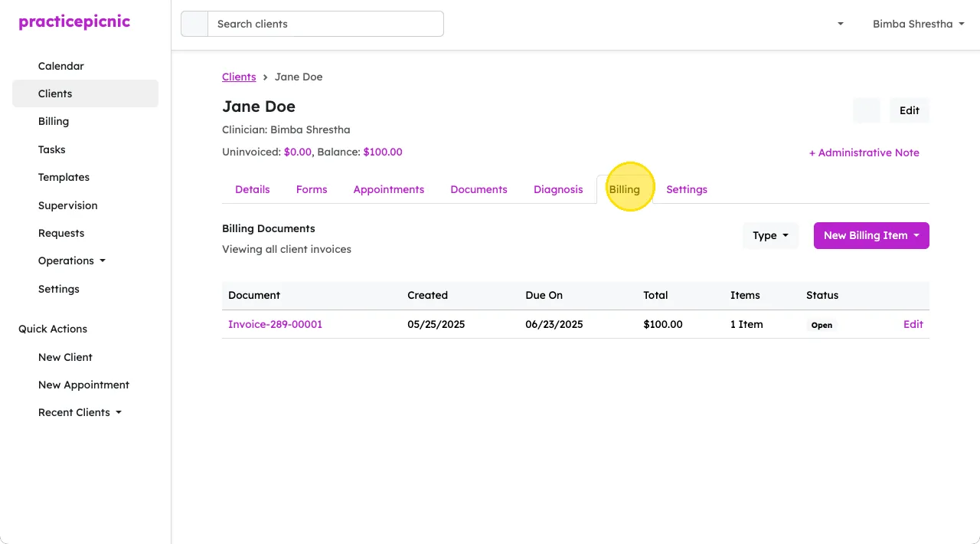Click the Total column header
This screenshot has height=544, width=980.
655,295
